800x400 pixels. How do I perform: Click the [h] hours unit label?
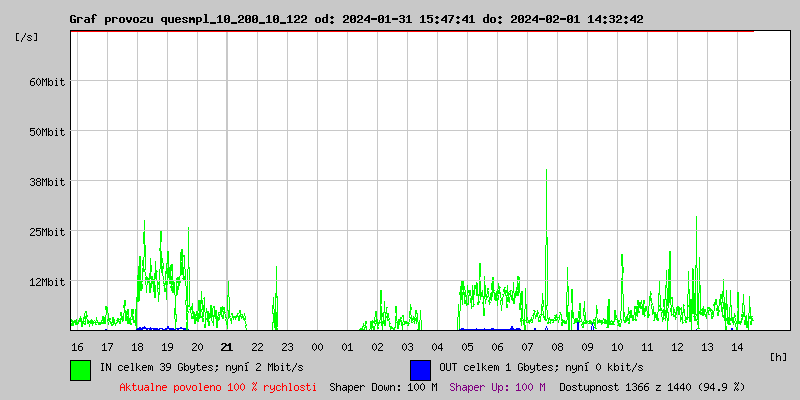click(x=778, y=356)
